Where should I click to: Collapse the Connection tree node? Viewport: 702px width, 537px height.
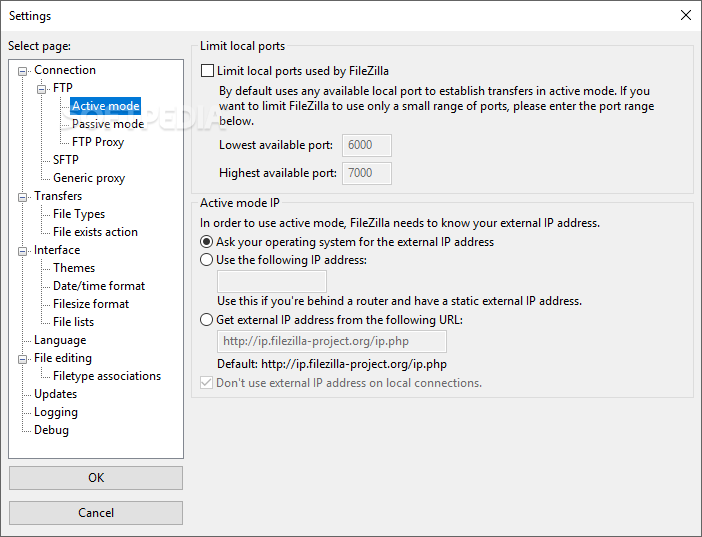pos(24,70)
